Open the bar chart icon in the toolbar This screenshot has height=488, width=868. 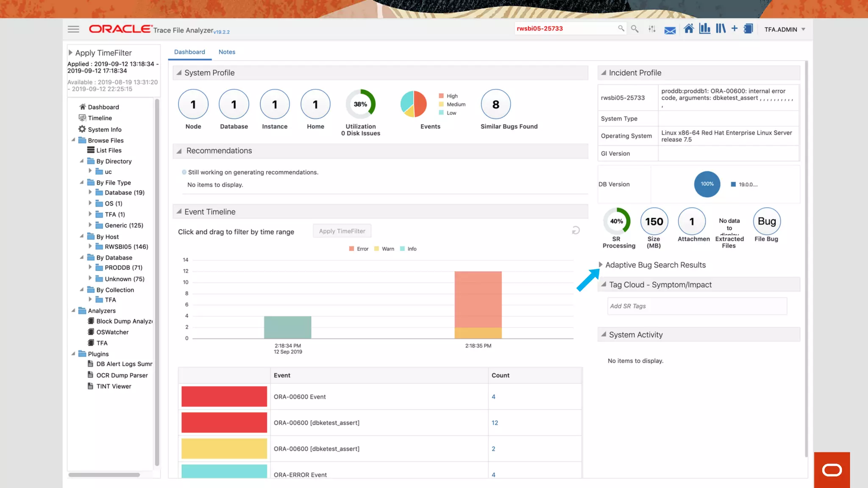pyautogui.click(x=704, y=29)
